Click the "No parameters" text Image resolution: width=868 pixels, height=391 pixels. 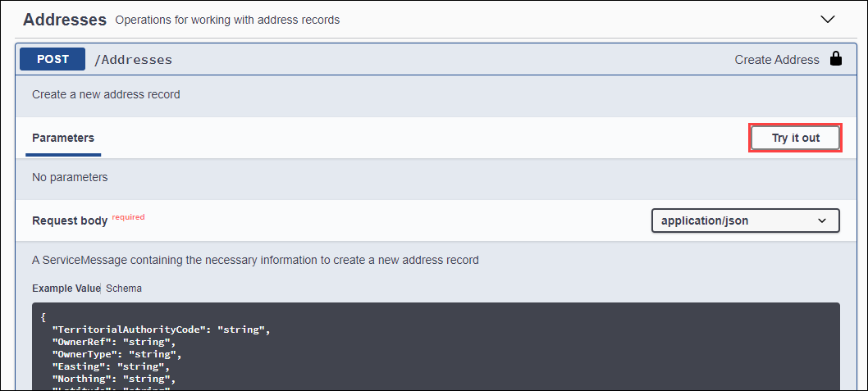[70, 178]
